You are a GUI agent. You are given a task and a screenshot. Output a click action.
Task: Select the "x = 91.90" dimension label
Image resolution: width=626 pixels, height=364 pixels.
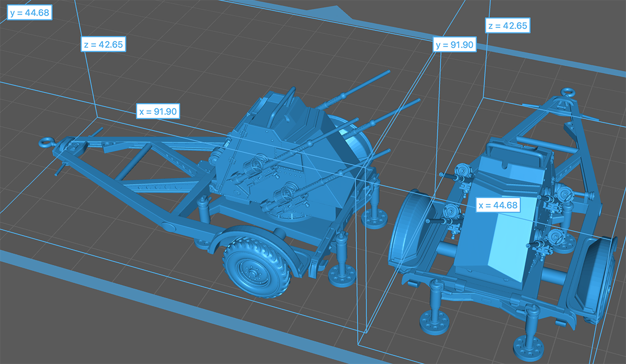[x=158, y=112]
